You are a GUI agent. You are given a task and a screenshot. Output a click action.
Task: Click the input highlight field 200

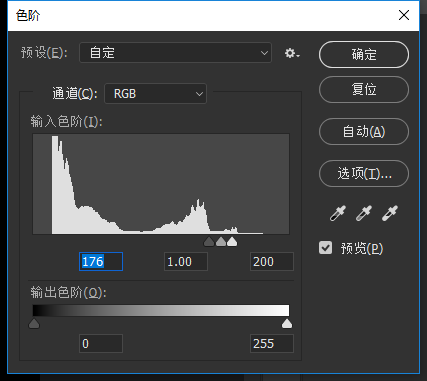click(x=272, y=261)
